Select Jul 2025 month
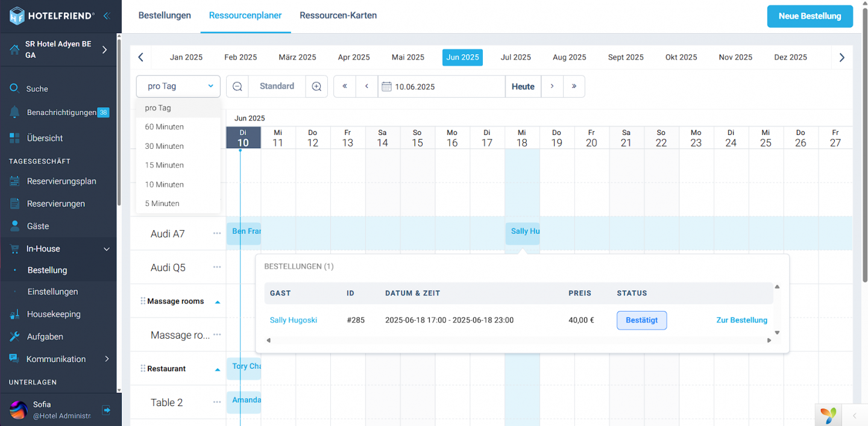The width and height of the screenshot is (868, 426). 516,57
